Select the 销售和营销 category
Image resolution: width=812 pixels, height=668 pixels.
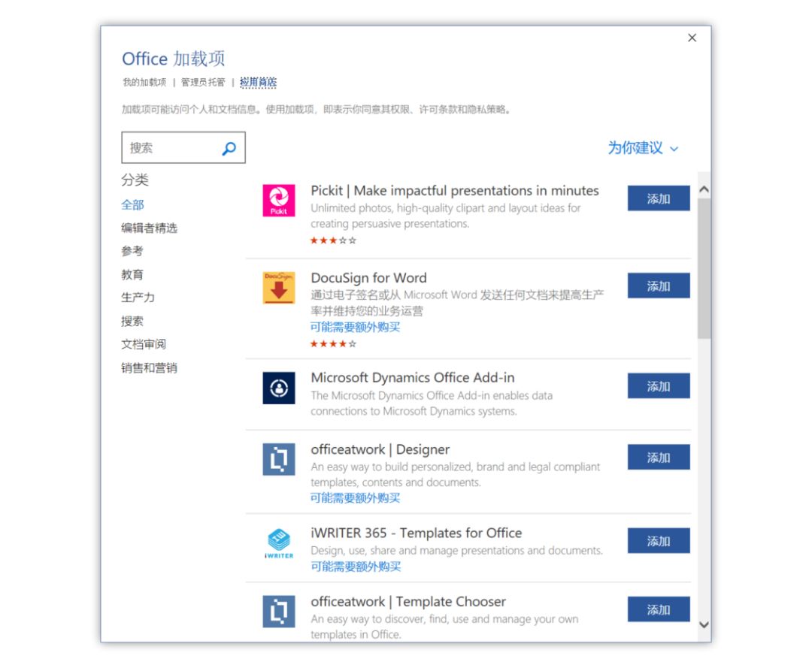[149, 368]
